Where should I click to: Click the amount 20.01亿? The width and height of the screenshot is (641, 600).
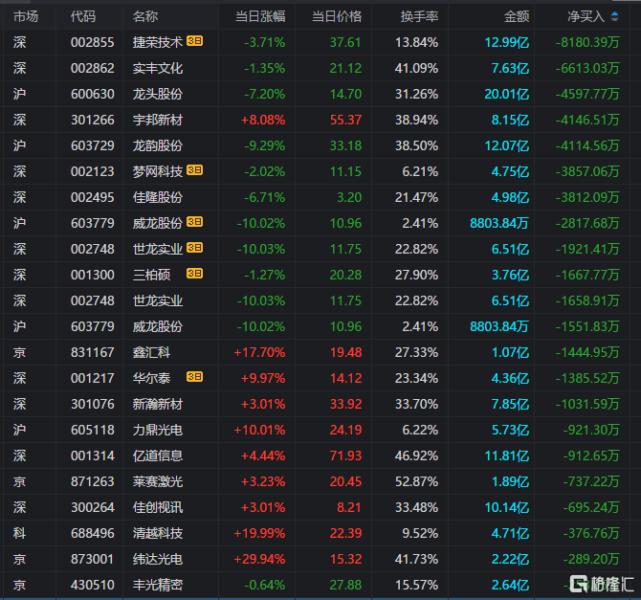[507, 94]
